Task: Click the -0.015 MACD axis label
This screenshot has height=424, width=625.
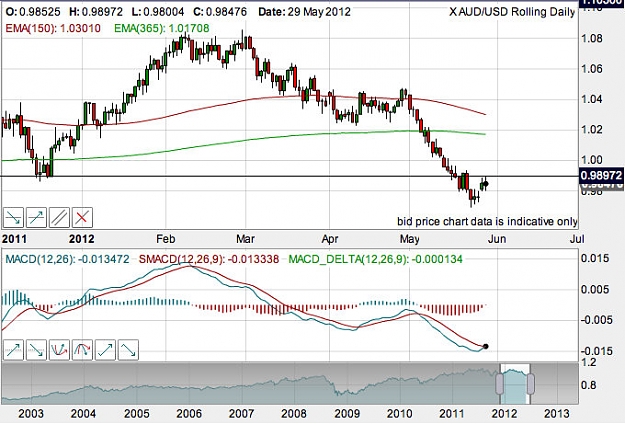Action: (x=595, y=351)
